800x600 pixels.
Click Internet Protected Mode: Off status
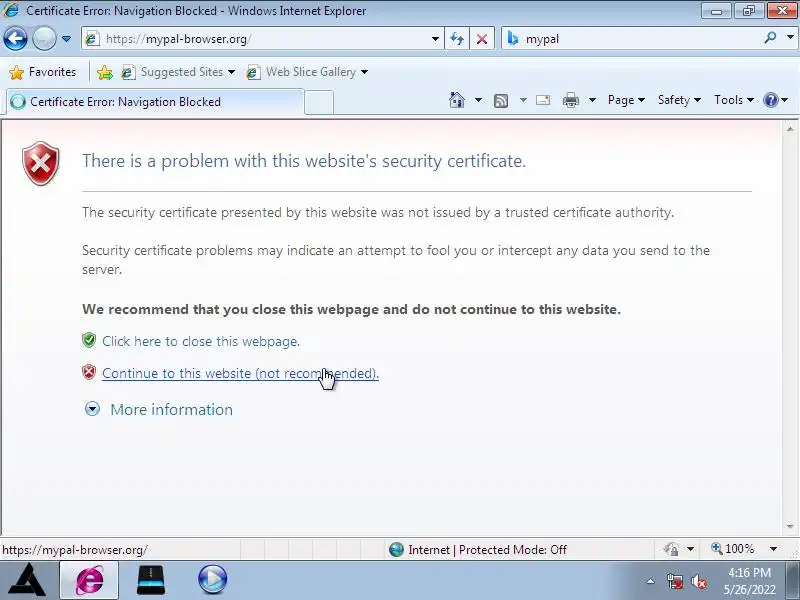pyautogui.click(x=487, y=549)
